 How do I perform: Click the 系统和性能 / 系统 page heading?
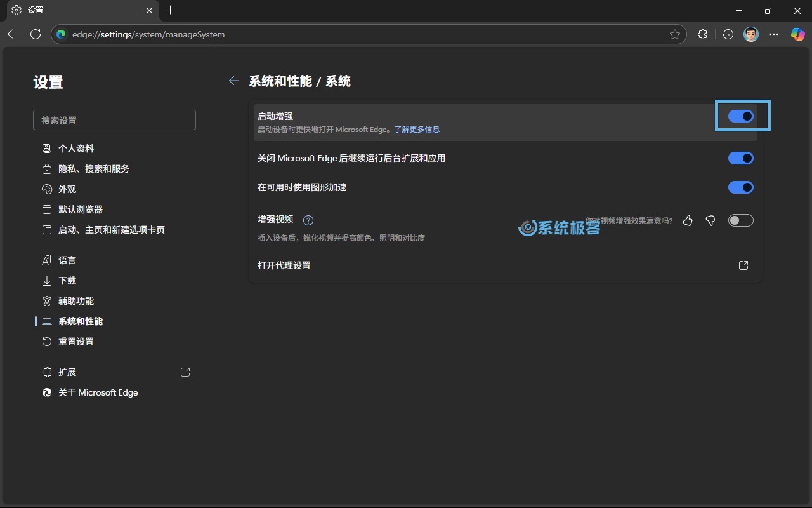click(299, 81)
